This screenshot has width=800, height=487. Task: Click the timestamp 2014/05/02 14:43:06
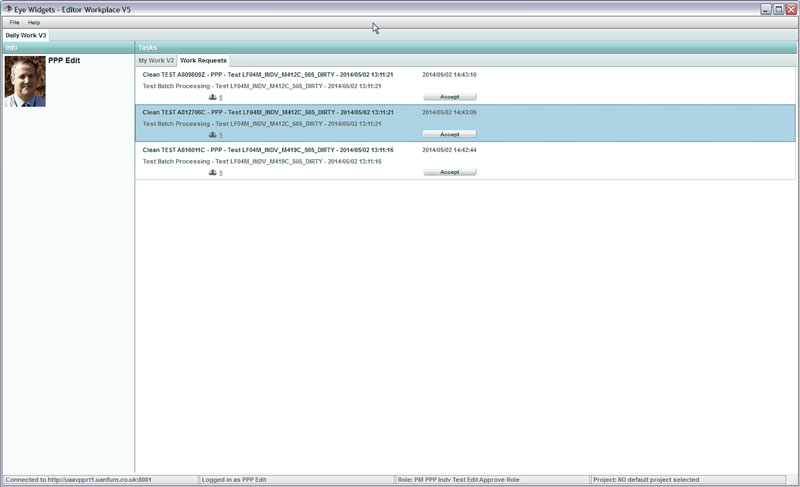[x=449, y=112]
